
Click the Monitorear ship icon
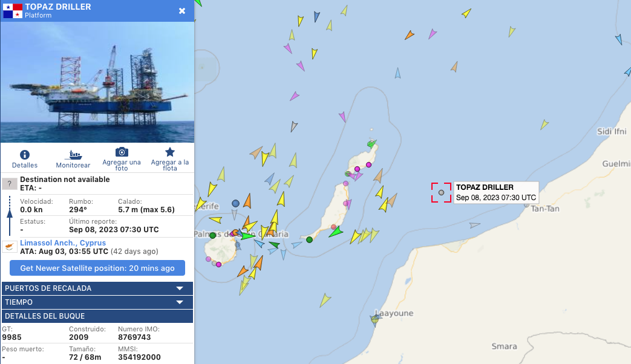(73, 154)
